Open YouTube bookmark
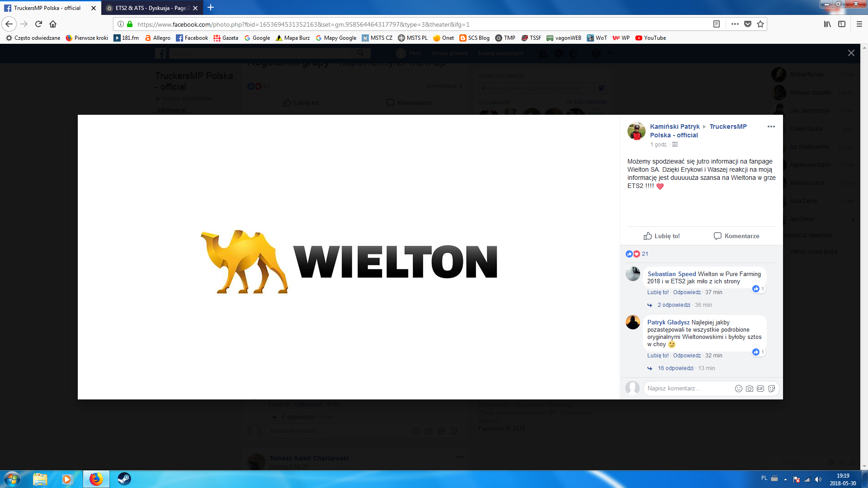 coord(651,38)
